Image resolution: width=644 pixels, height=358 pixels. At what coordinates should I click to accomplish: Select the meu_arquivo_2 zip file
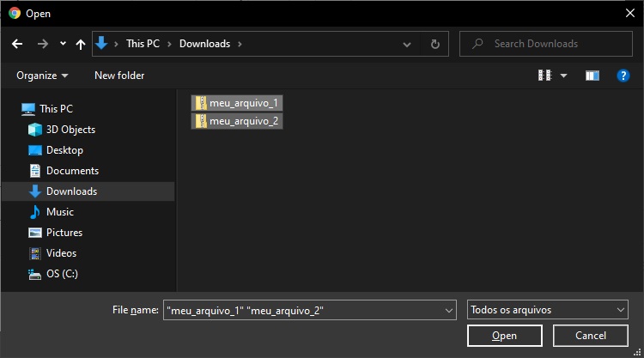click(237, 121)
